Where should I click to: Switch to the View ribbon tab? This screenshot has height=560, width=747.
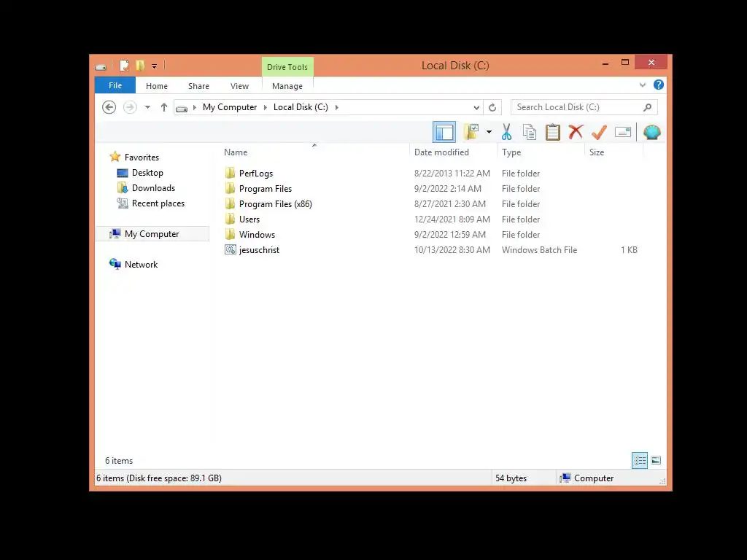coord(239,86)
